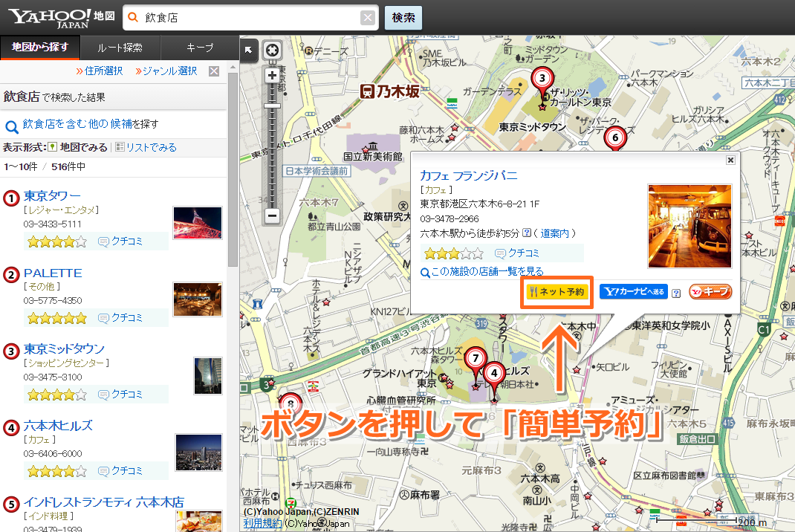Viewport: 795px width, 532px height.
Task: Switch to リストでみる list view
Action: coord(146,147)
